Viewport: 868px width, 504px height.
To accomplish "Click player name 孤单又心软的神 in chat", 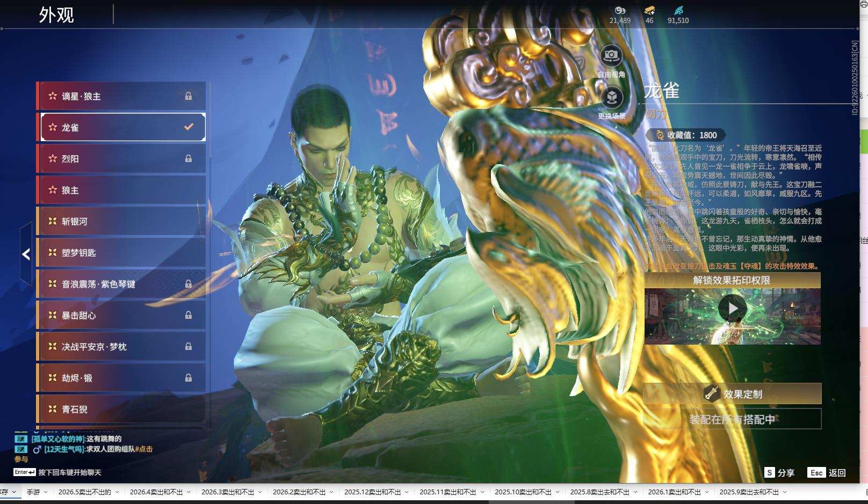I will point(59,439).
